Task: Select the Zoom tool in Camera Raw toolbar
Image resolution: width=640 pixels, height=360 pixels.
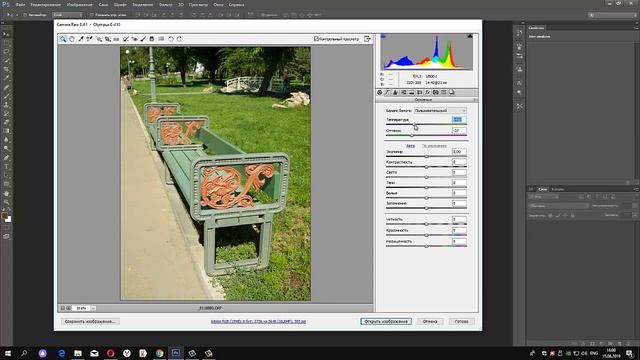Action: click(x=63, y=39)
